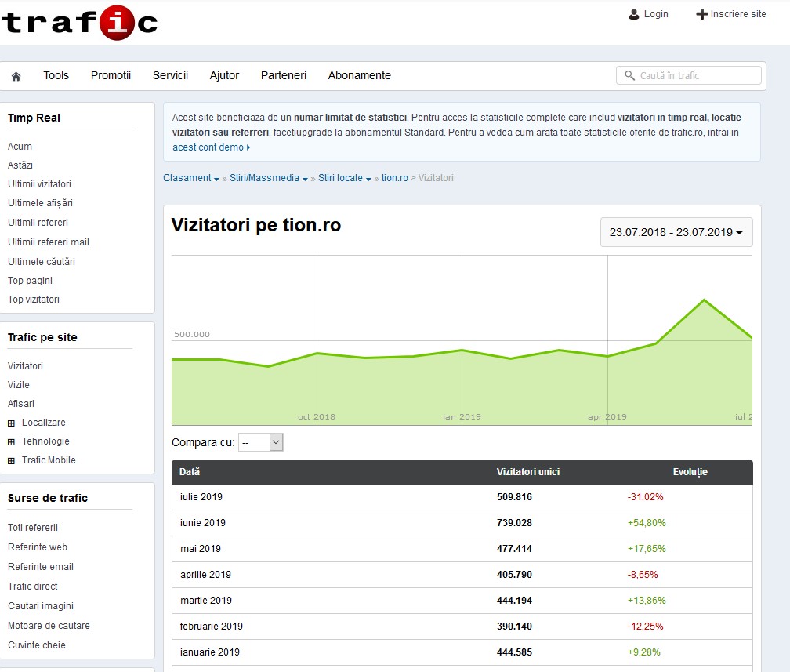
Task: Open Ultimii refereri
Action: click(x=38, y=223)
